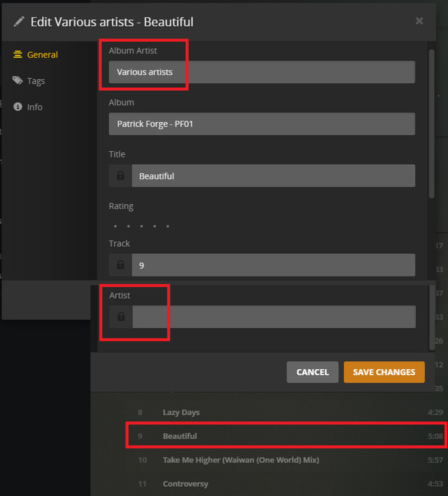Click the General list icon

(18, 55)
